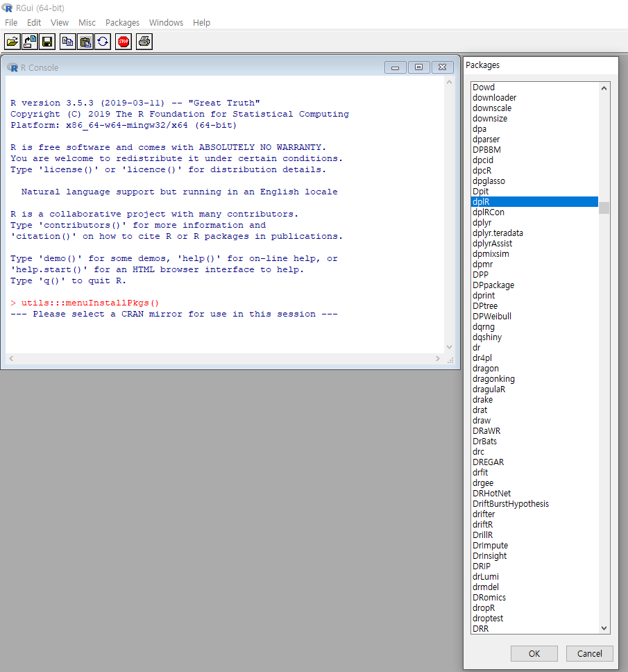Click the red STOP computation icon
This screenshot has width=628, height=672.
click(x=124, y=42)
